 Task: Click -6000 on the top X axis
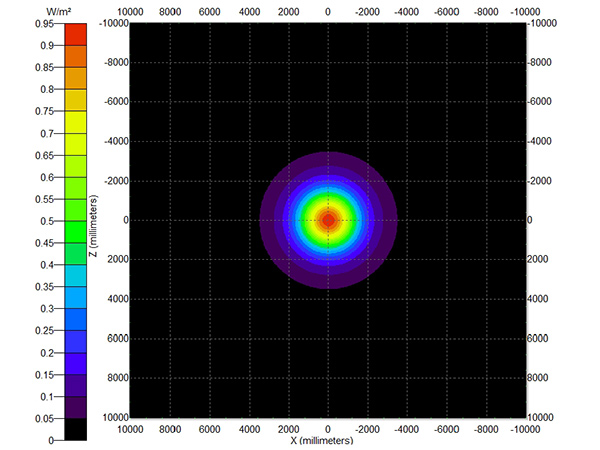(x=446, y=12)
